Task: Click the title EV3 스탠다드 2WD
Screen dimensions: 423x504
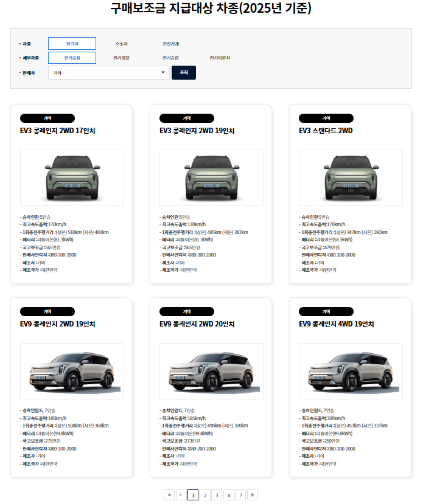Action: click(326, 131)
